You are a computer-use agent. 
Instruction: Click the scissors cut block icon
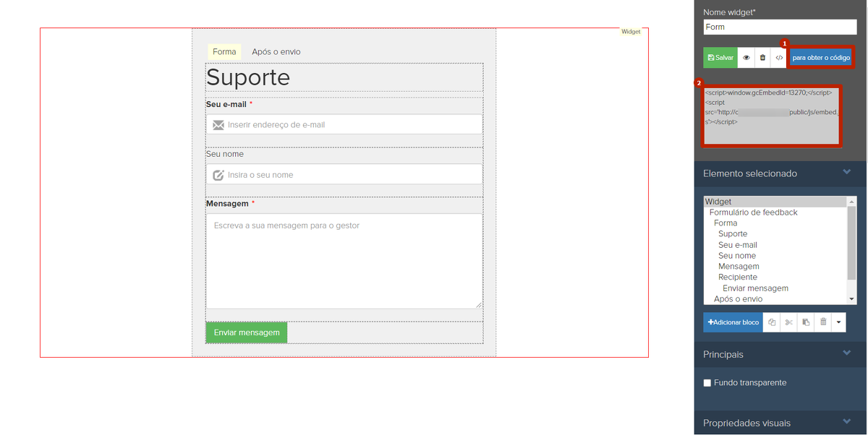788,322
